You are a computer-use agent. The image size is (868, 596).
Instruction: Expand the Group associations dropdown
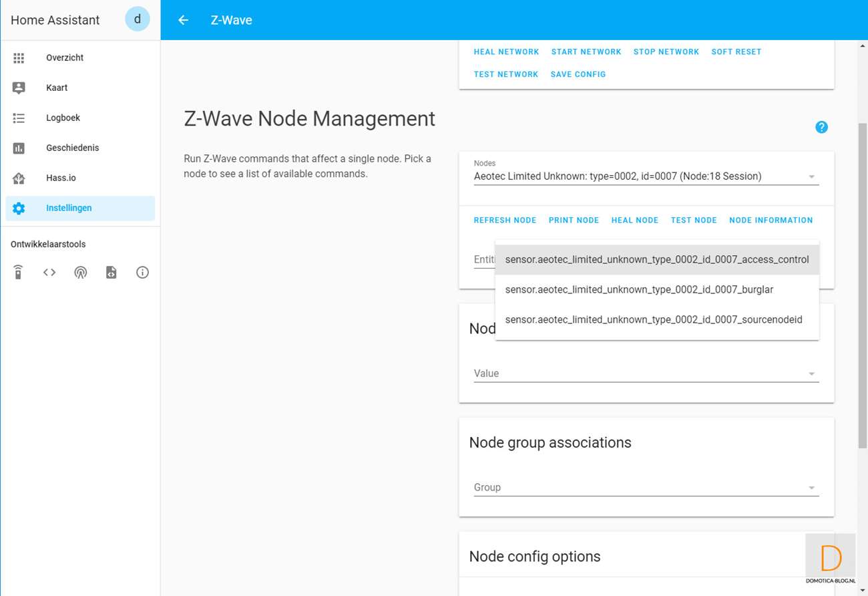646,487
